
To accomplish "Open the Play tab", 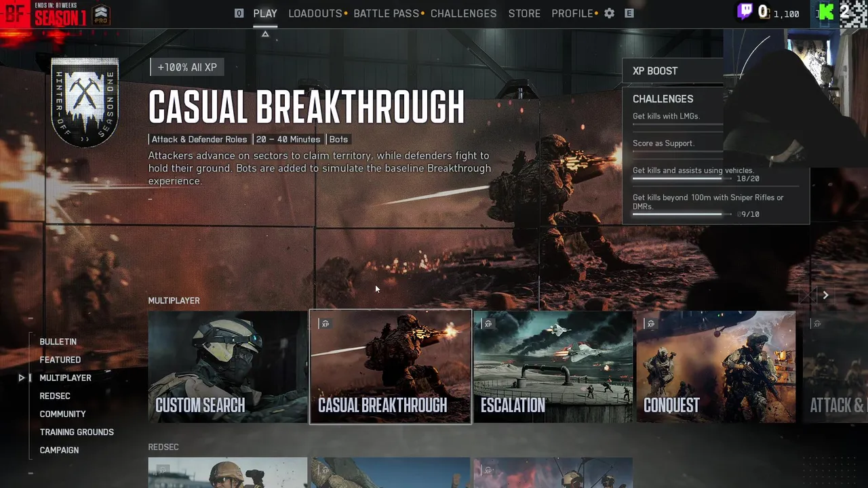I will 265,14.
